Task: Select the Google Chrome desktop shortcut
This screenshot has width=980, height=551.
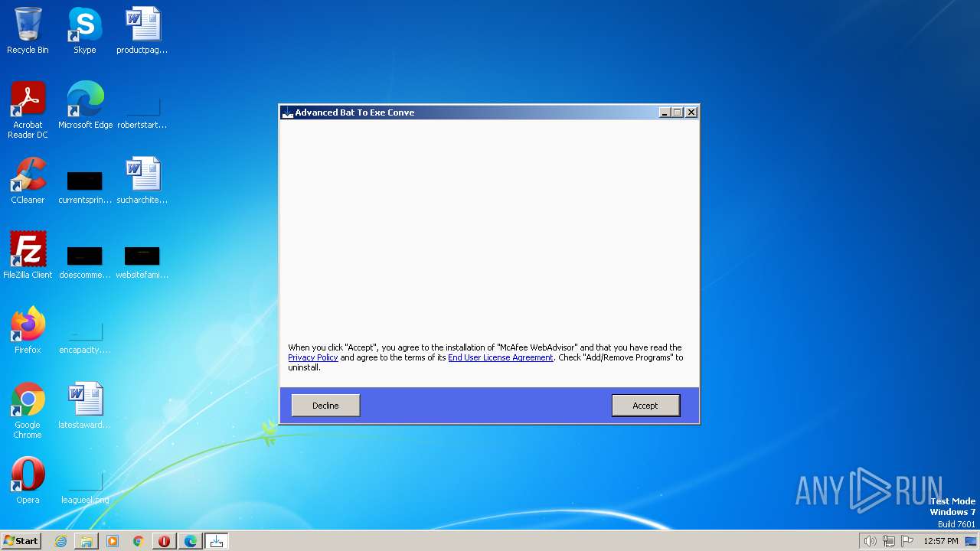Action: pos(28,411)
